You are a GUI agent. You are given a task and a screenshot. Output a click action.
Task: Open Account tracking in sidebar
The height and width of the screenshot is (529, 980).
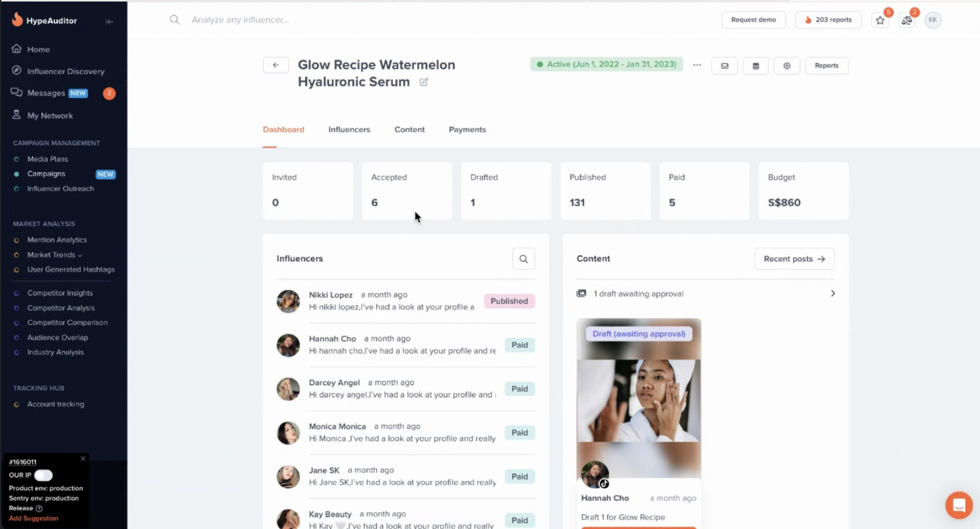(x=56, y=404)
